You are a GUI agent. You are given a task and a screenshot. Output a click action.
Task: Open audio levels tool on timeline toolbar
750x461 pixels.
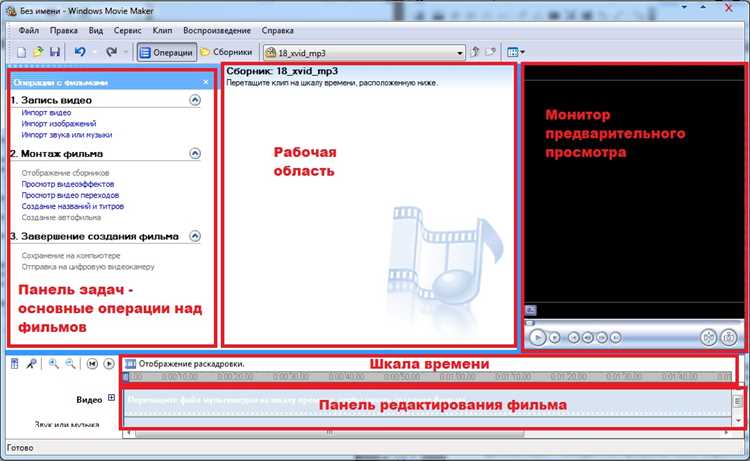15,364
